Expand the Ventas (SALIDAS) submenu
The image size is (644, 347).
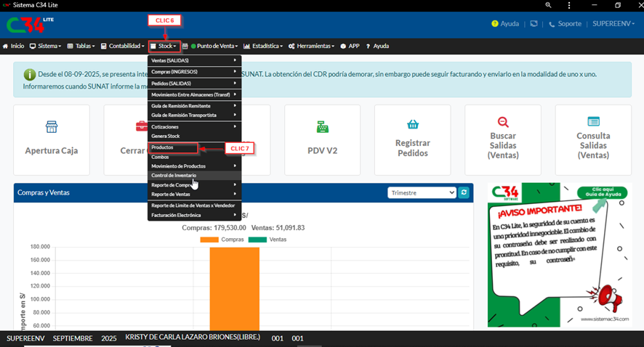193,61
